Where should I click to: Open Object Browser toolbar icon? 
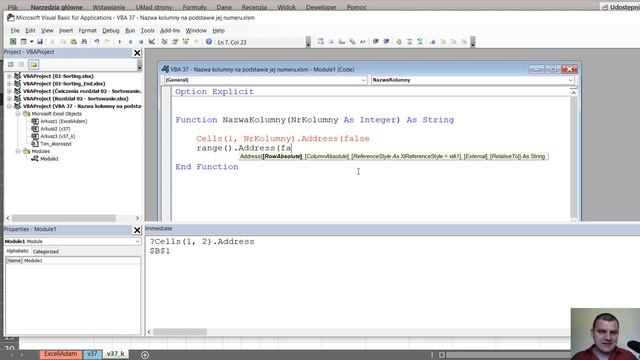click(x=186, y=42)
